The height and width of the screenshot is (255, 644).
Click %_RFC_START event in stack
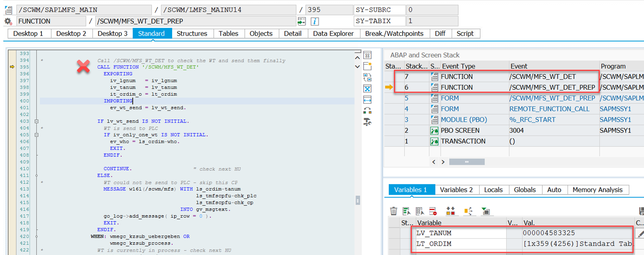(x=532, y=120)
